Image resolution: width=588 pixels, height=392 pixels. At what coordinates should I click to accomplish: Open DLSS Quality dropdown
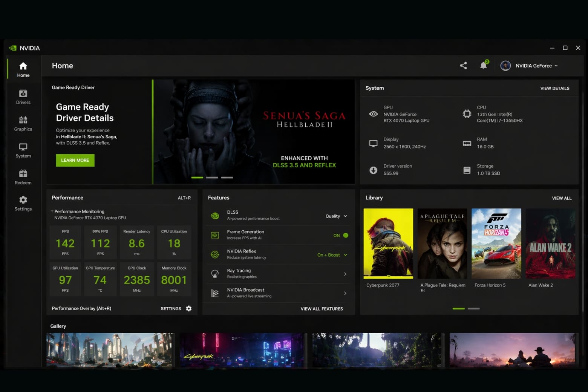(336, 216)
